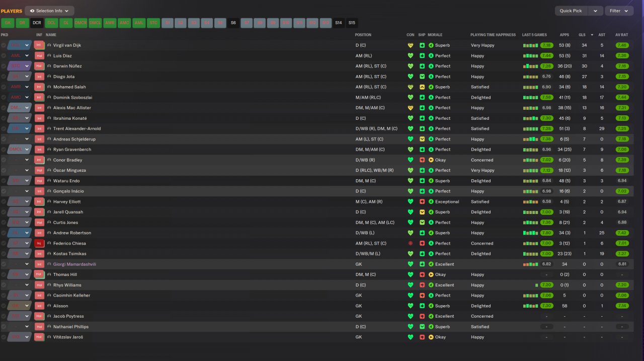Open position dropdown for Dominik Szoboszlai
This screenshot has width=644, height=361.
pyautogui.click(x=27, y=97)
